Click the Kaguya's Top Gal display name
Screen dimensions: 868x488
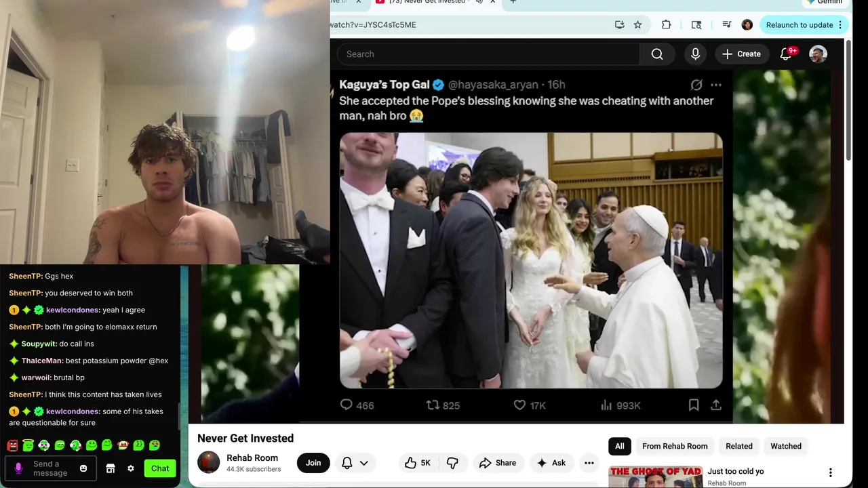coord(384,85)
